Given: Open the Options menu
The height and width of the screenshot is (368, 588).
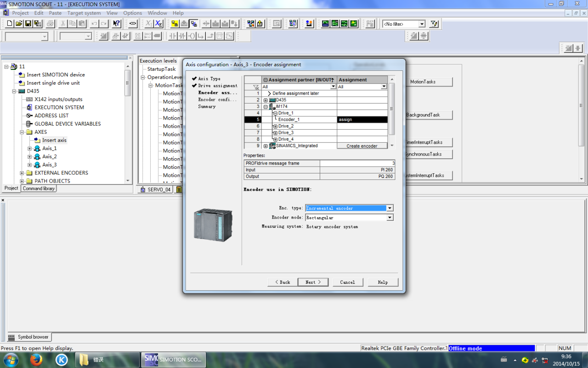Looking at the screenshot, I should [x=132, y=13].
